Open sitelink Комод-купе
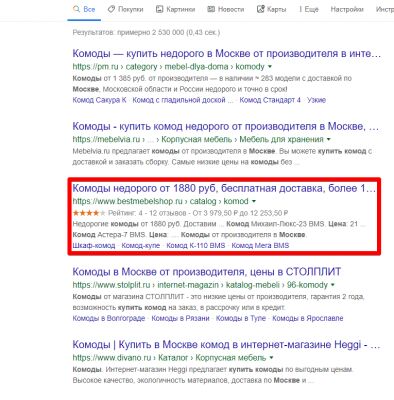394x400 pixels. click(x=141, y=246)
